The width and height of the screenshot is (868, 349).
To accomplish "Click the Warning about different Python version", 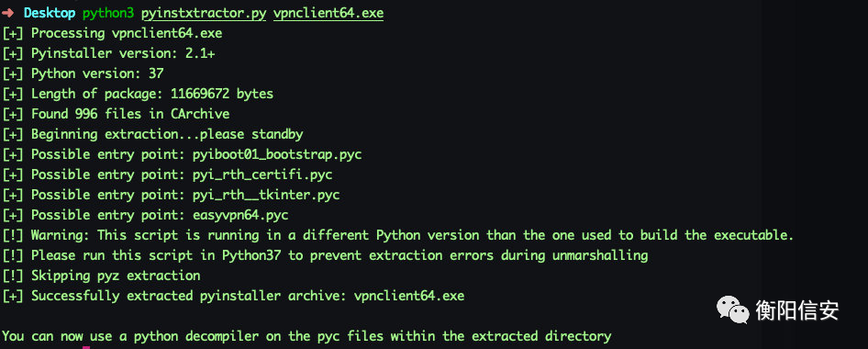I will 398,235.
